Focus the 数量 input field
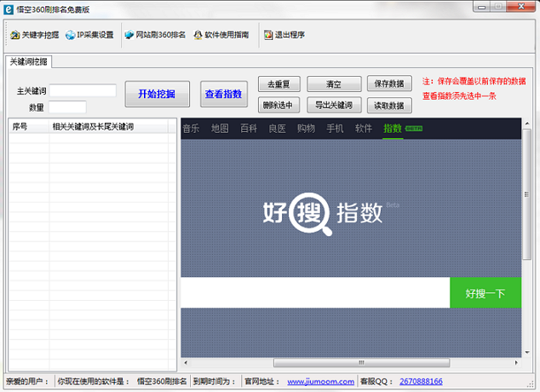 tap(67, 107)
